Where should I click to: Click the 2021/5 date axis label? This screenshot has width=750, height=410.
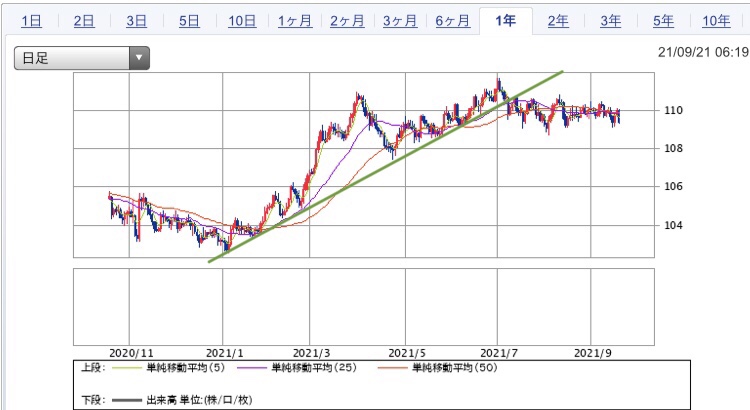coord(407,353)
